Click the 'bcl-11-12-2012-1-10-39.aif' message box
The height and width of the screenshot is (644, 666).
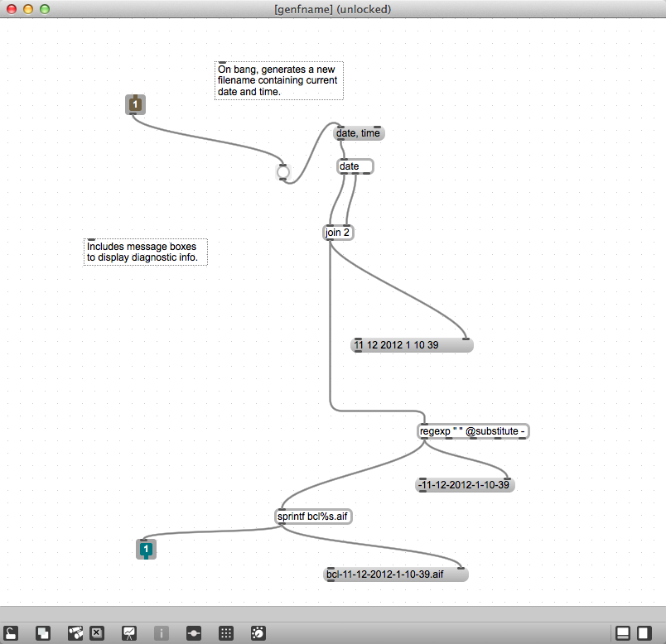click(x=396, y=574)
